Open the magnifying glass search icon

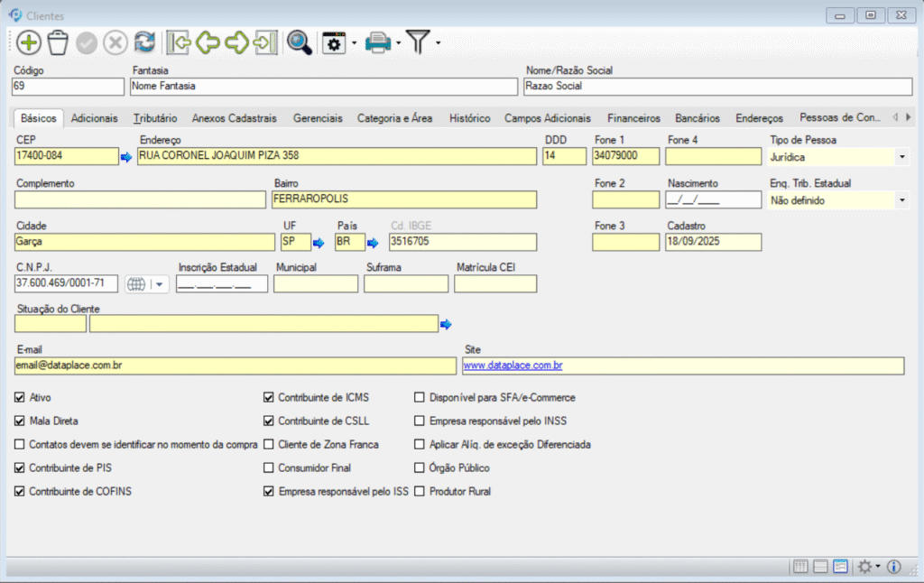click(x=299, y=42)
